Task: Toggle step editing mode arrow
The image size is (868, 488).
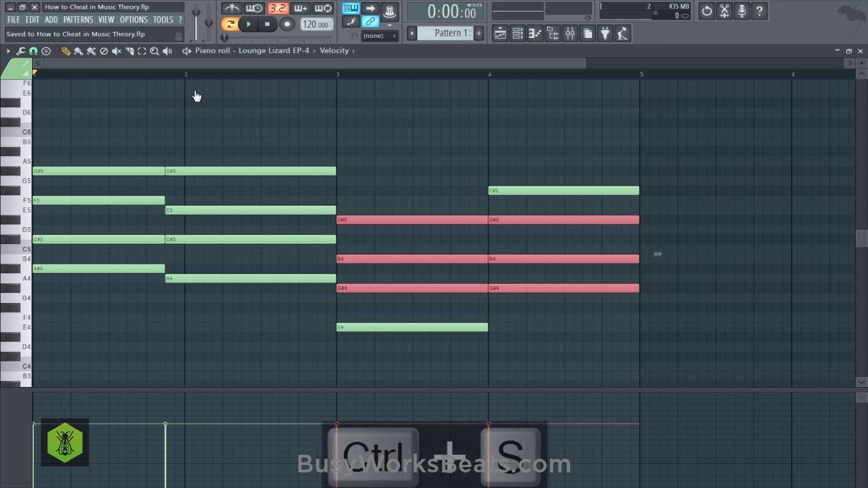Action: [x=370, y=8]
